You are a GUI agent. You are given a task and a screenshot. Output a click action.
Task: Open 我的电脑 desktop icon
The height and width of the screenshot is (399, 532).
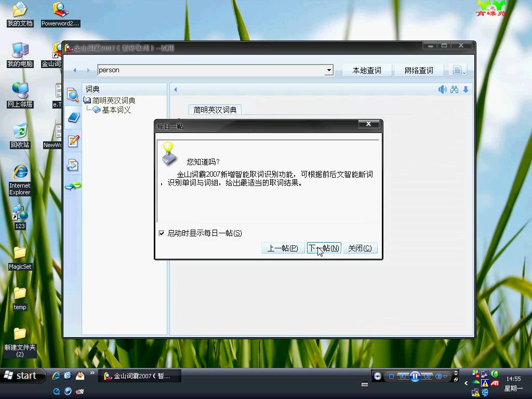point(20,55)
